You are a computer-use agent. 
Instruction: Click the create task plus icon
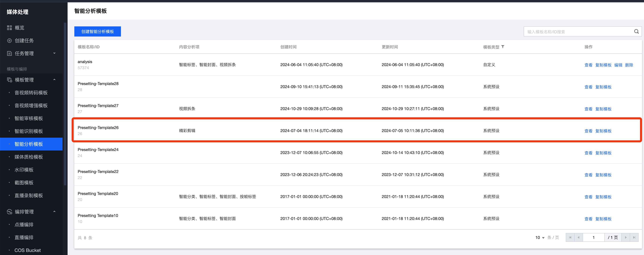pos(9,41)
